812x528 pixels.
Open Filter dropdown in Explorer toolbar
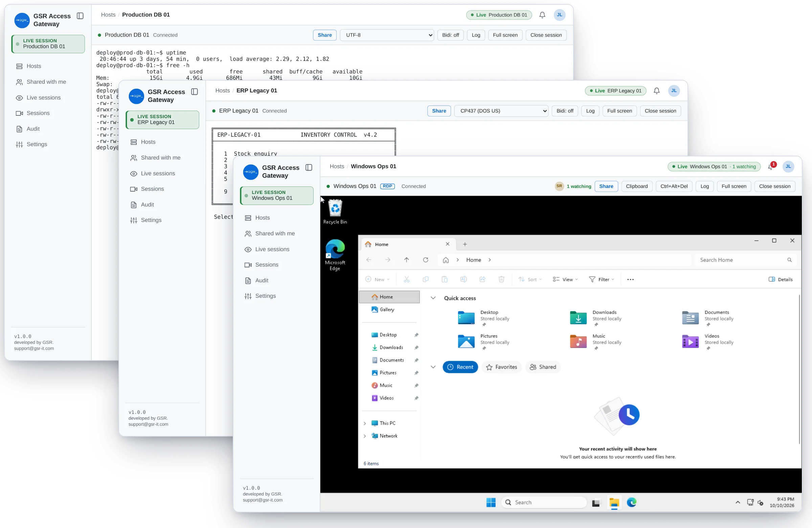tap(602, 280)
